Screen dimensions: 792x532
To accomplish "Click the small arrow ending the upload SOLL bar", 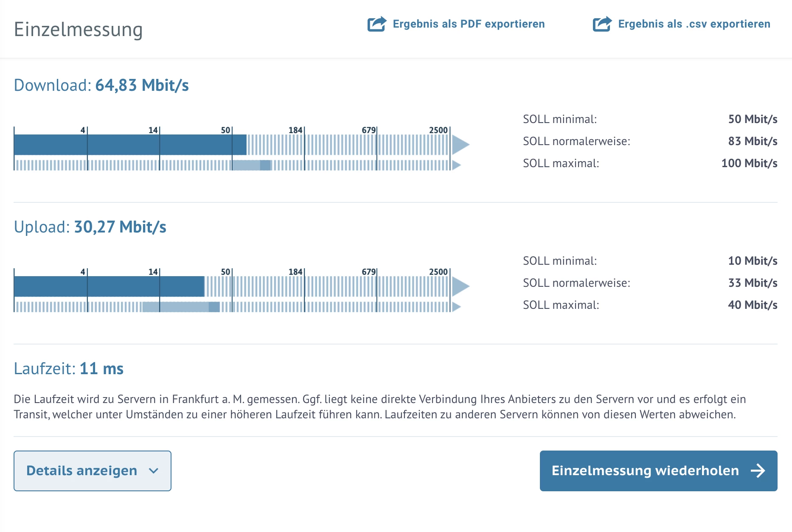I will (456, 307).
